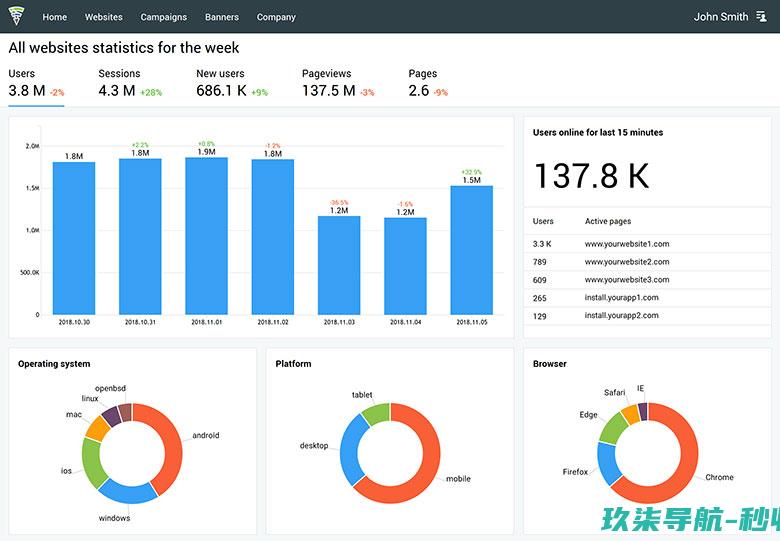Open the Company menu item
780x541 pixels.
[276, 17]
